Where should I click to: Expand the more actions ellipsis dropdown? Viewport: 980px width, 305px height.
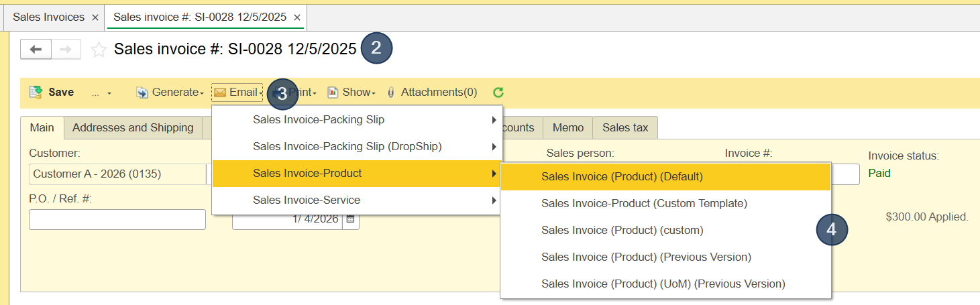(101, 93)
